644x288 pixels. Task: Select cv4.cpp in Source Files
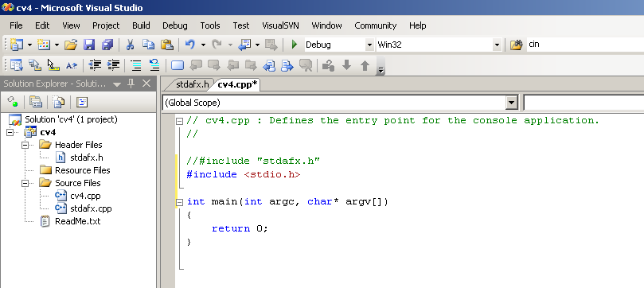85,196
